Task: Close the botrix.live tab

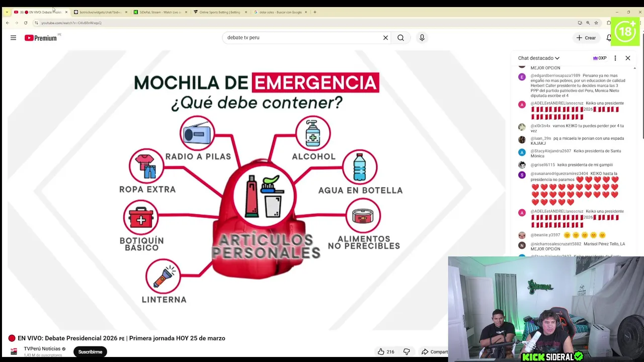Action: click(126, 12)
